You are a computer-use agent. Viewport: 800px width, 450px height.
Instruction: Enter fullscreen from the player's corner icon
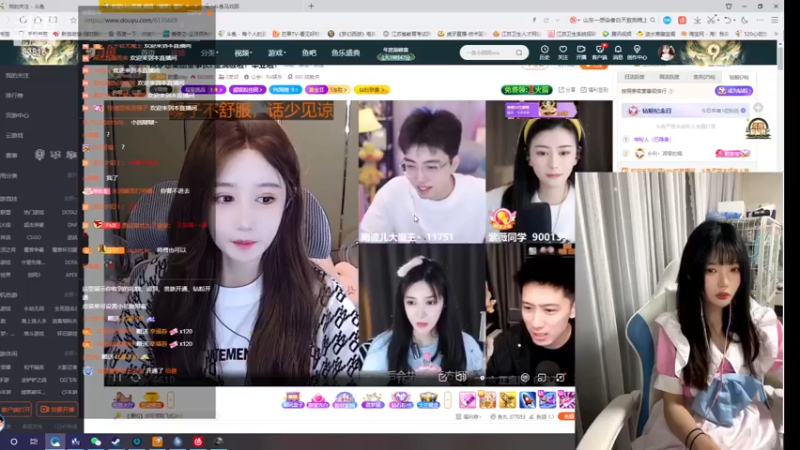(560, 378)
